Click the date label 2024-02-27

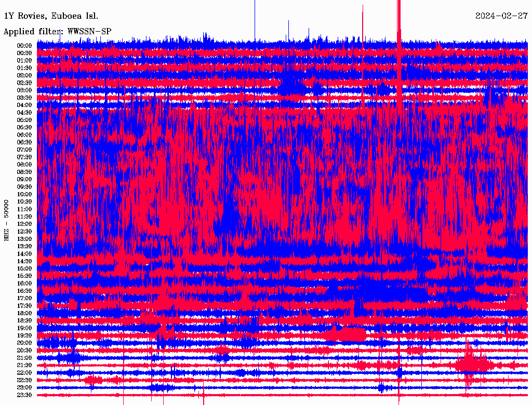(x=501, y=16)
